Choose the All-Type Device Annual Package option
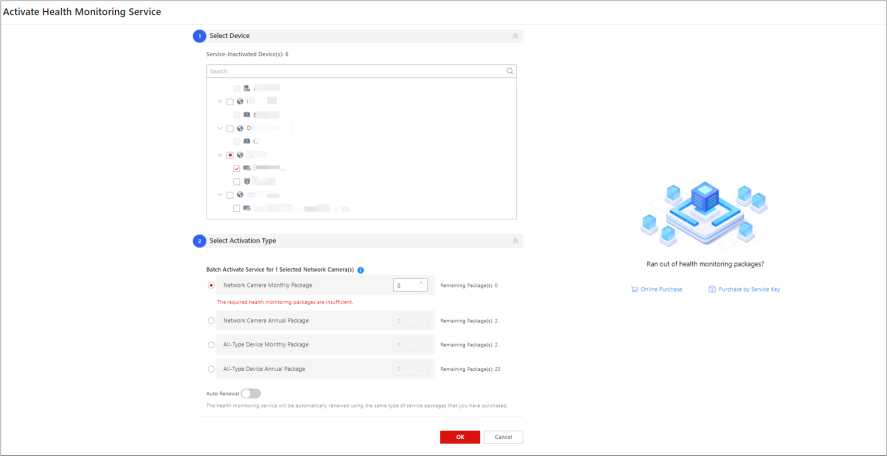Screen dimensions: 887x456 click(x=211, y=369)
